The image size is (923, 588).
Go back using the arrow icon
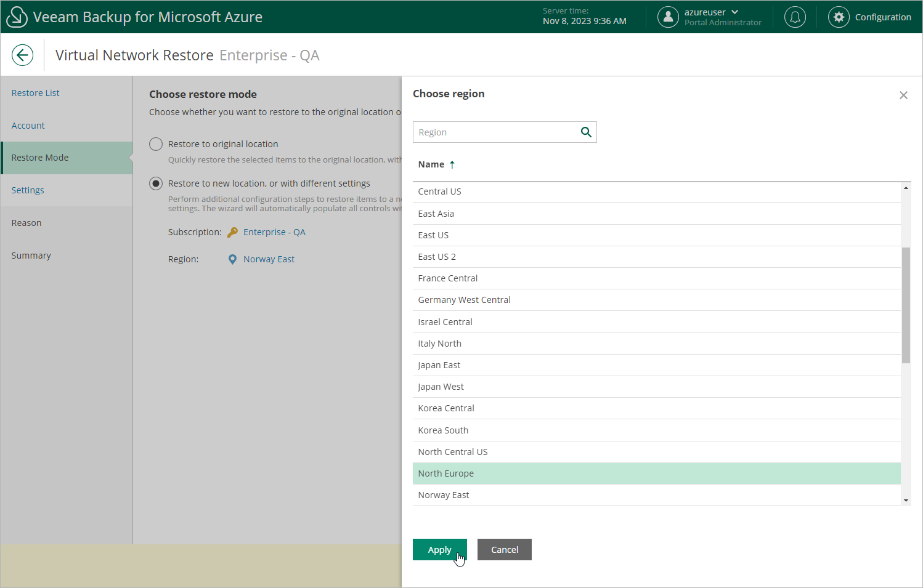click(x=22, y=55)
